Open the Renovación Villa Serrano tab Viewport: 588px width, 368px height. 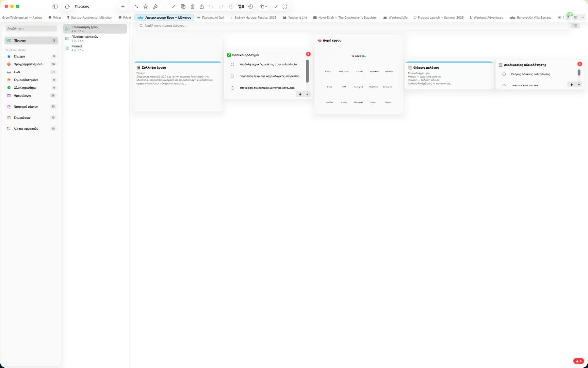coord(531,18)
